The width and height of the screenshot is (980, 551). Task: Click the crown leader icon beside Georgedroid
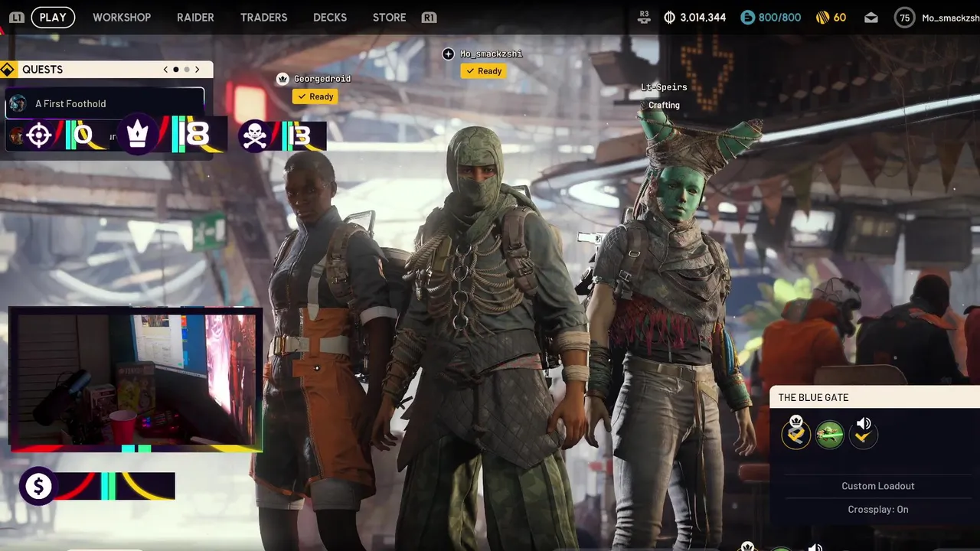[x=283, y=79]
